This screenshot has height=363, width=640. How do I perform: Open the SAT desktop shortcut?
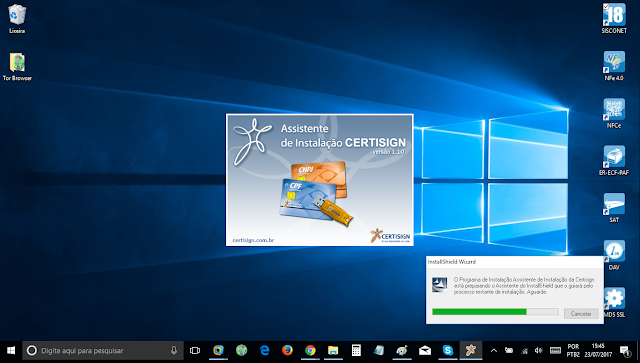[614, 208]
